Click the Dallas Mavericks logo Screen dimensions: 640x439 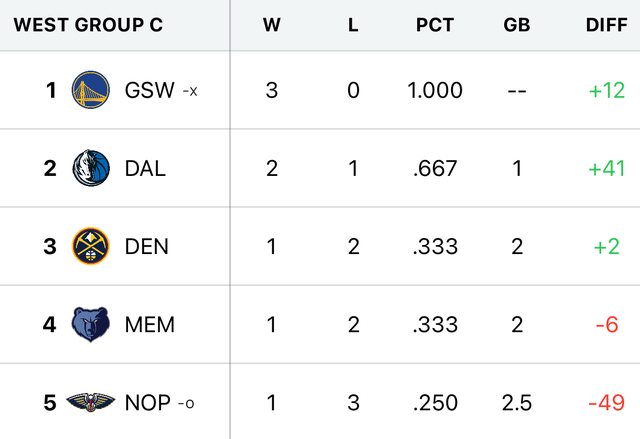(x=90, y=168)
